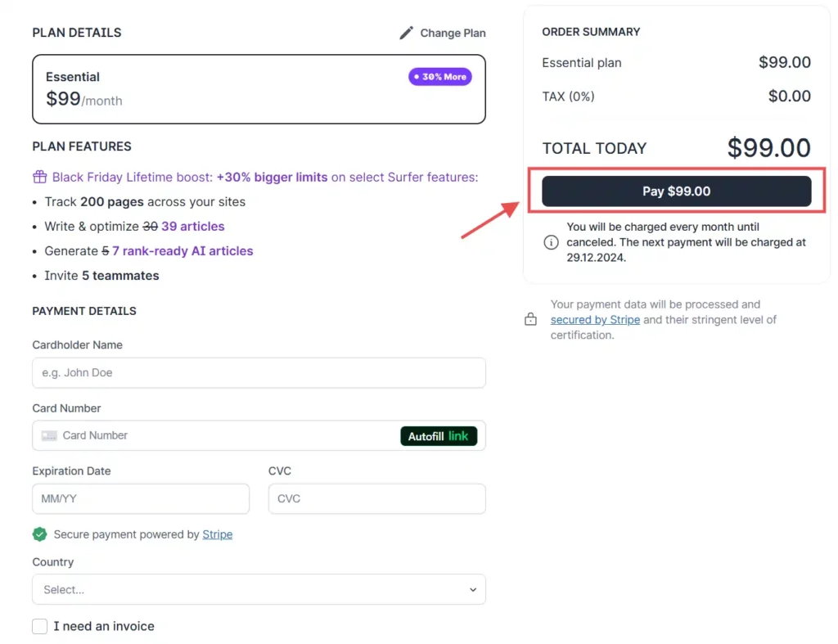Open the secured by Stripe link
The height and width of the screenshot is (644, 838).
(x=595, y=319)
